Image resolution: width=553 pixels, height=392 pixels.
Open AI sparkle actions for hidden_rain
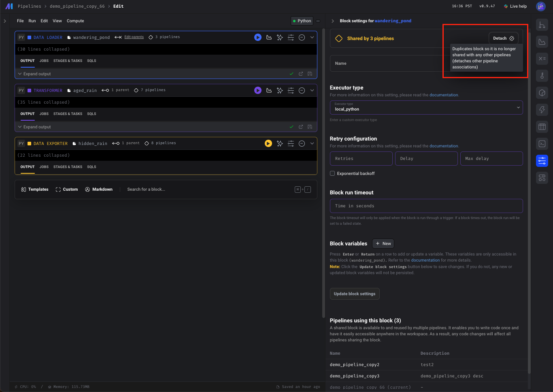pyautogui.click(x=280, y=143)
